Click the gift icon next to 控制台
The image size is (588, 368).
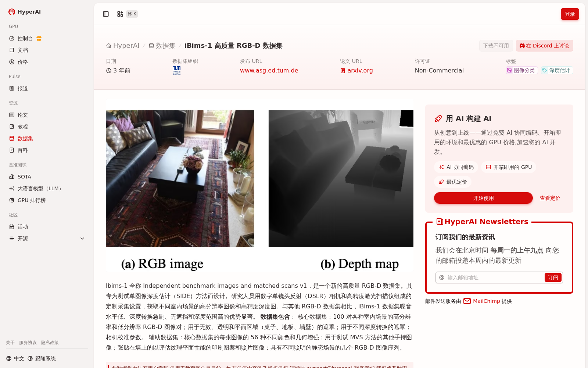(39, 38)
